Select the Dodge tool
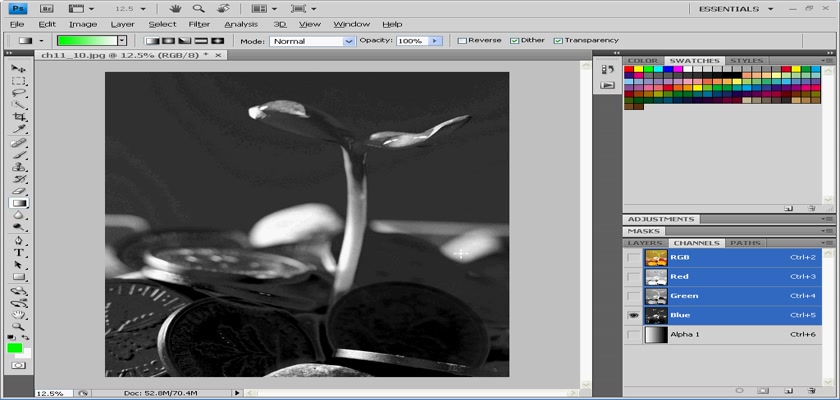 [19, 227]
